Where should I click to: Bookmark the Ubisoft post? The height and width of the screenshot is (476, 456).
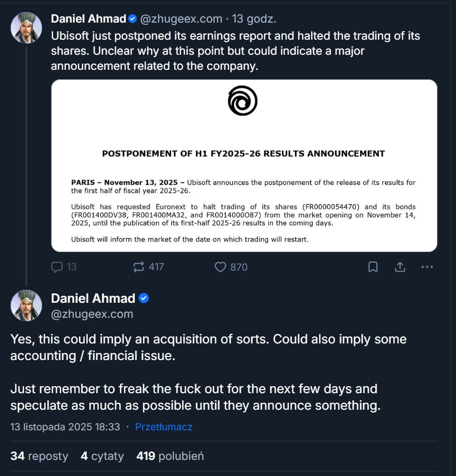point(373,267)
